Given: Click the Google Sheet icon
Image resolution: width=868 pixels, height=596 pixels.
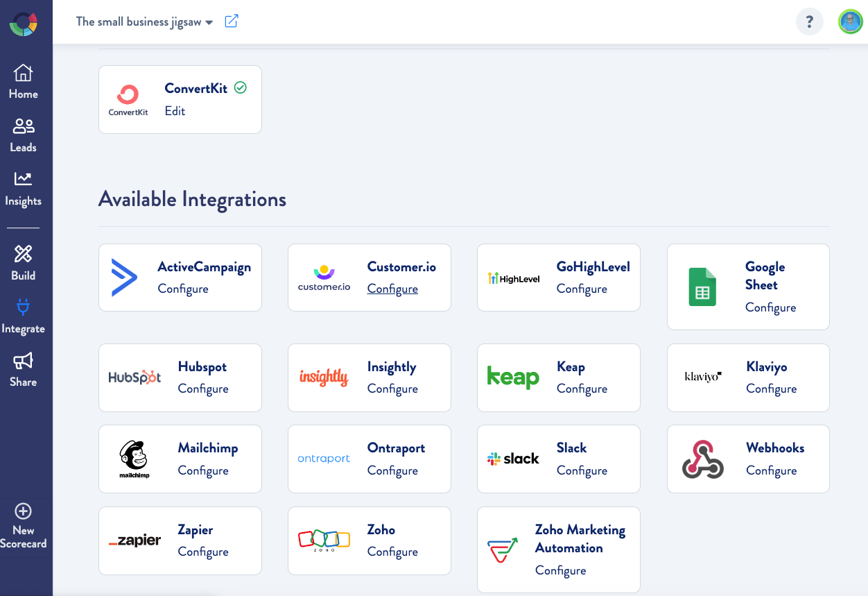Looking at the screenshot, I should coord(702,287).
